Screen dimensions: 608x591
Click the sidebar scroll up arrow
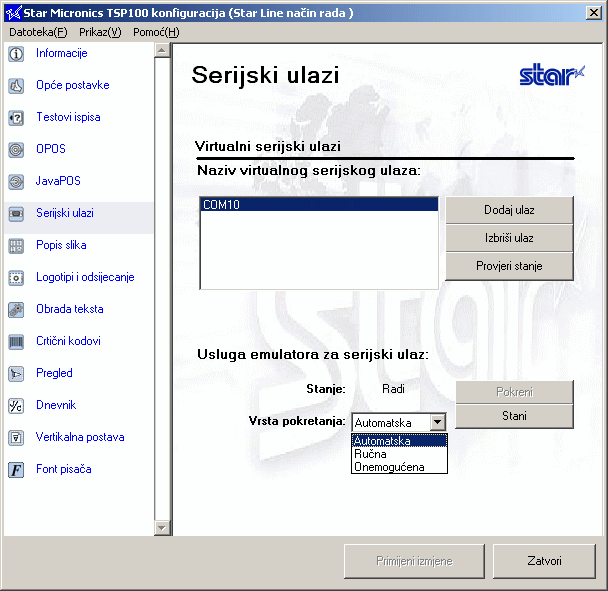coord(162,50)
